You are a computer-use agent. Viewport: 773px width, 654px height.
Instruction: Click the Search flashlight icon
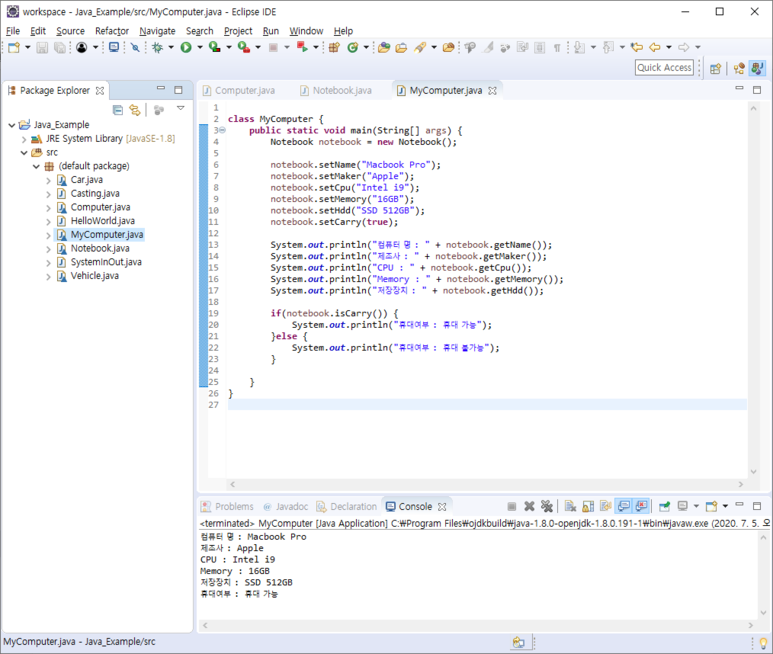point(420,47)
